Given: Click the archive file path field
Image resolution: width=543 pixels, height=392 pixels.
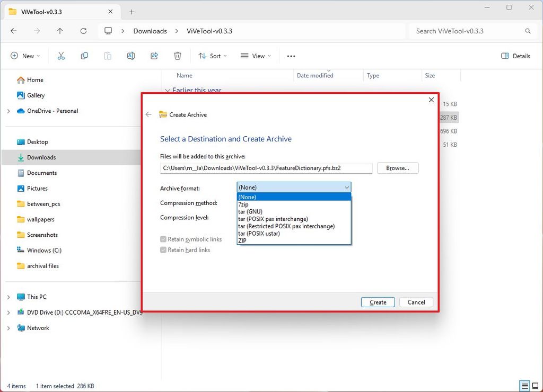Looking at the screenshot, I should [265, 168].
